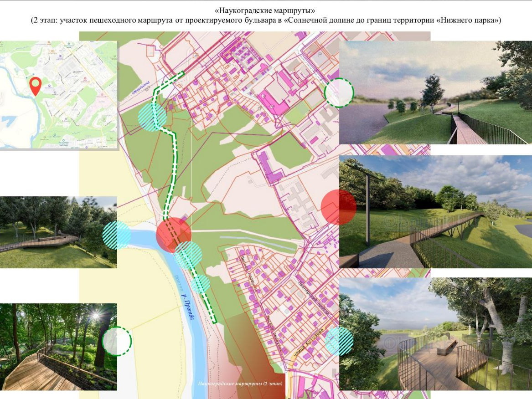Select cyan hatched circle near улица Кутузова
Screen dimensions: 532x399
(339, 341)
